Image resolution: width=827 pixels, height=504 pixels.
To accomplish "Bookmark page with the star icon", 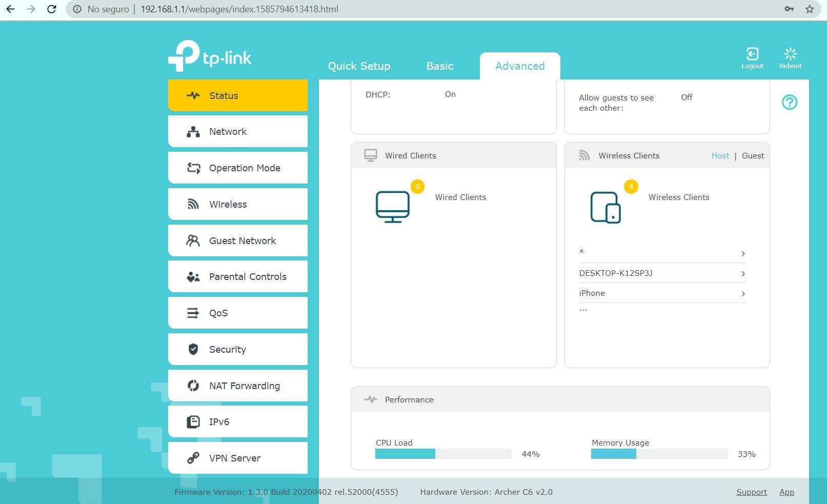I will tap(810, 9).
